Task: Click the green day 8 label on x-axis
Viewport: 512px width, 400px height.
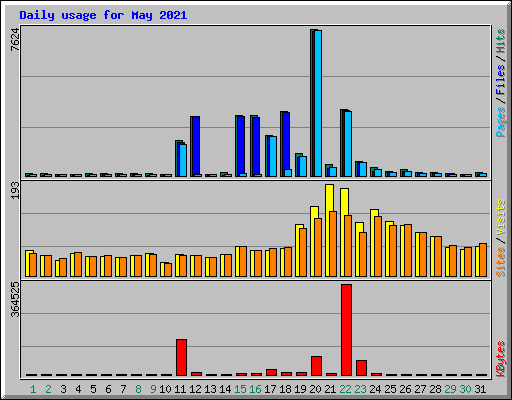Action: pos(138,389)
